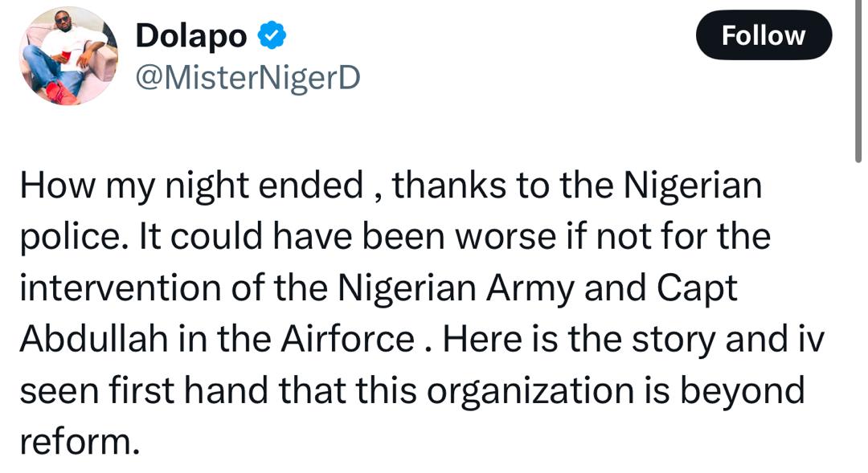Click the word "police." in the tweet
Image resolution: width=868 pixels, height=473 pixels.
coord(68,238)
